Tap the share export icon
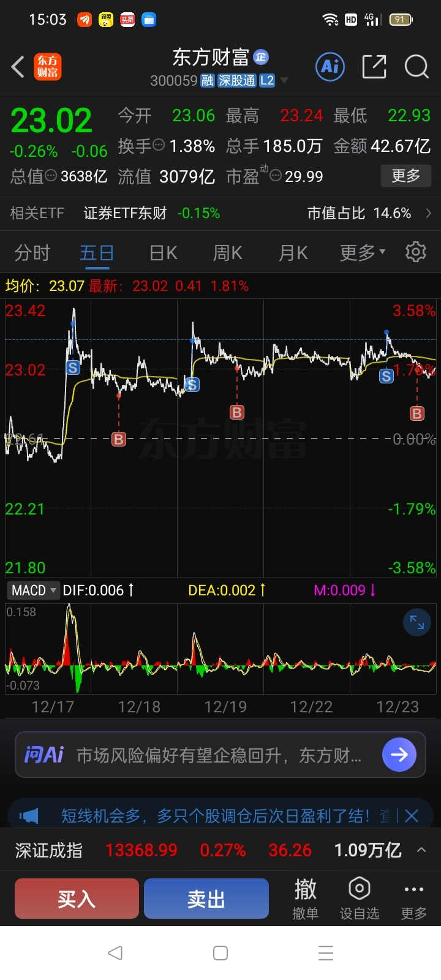 tap(374, 67)
